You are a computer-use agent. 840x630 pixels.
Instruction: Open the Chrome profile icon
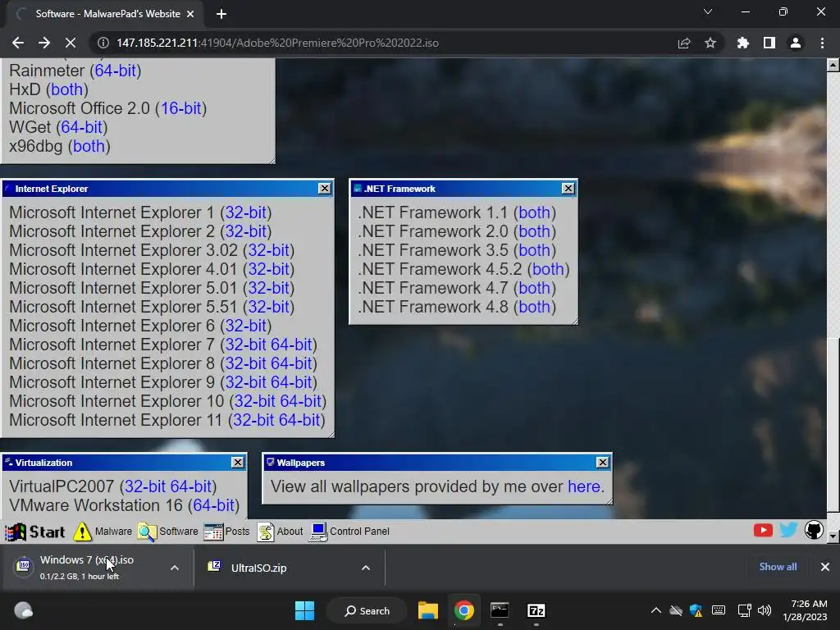click(x=796, y=43)
